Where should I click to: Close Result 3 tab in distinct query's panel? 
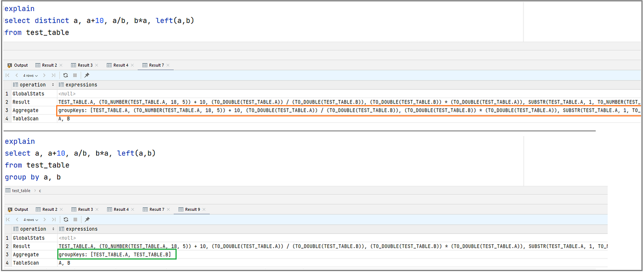[97, 65]
